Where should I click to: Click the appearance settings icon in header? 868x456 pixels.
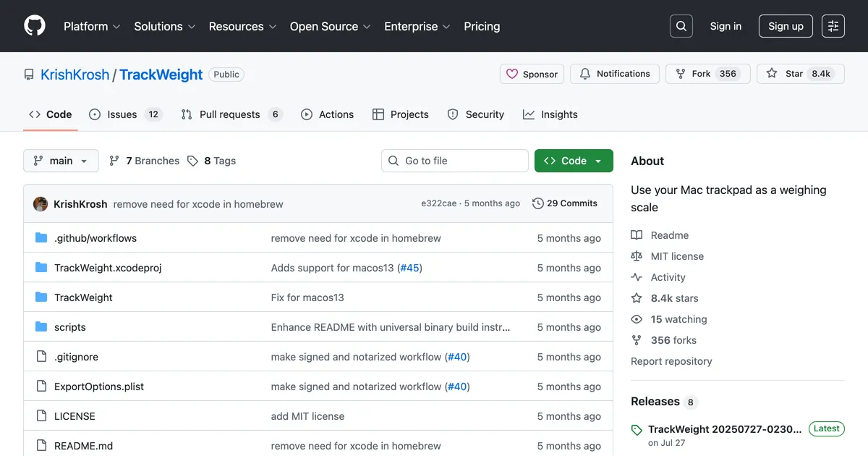click(x=833, y=26)
